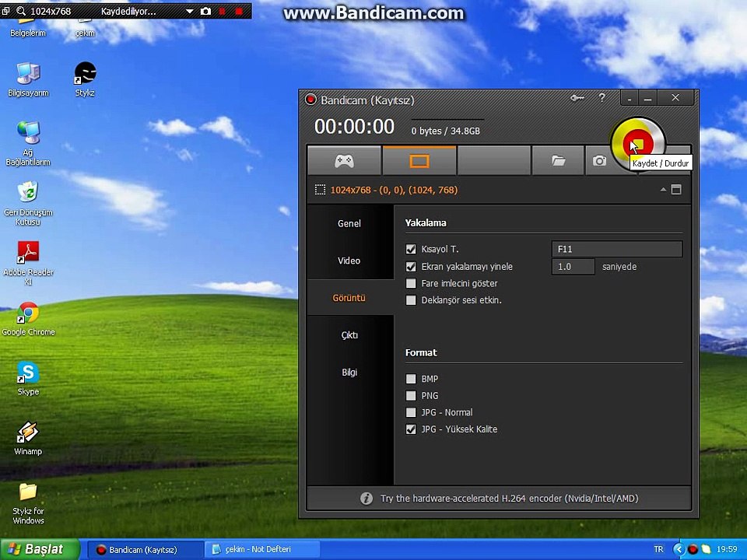
Task: Switch to the Video settings tab
Action: pos(349,261)
